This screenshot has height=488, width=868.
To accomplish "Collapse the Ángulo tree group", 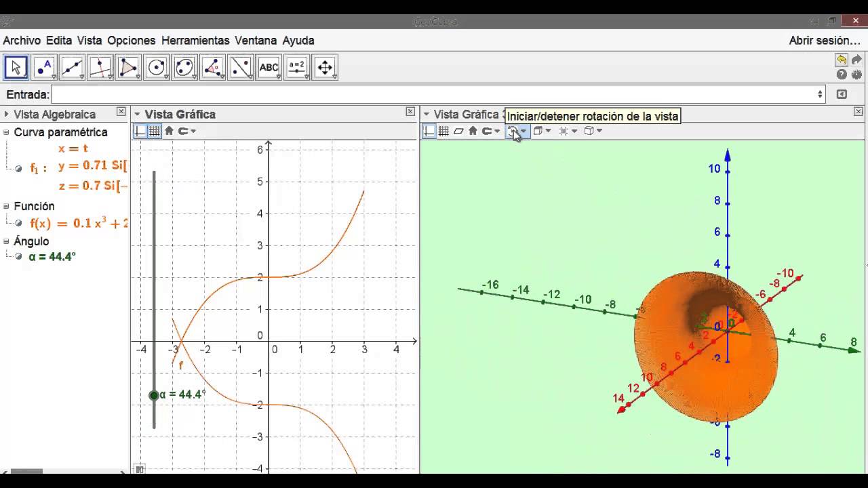I will 6,241.
